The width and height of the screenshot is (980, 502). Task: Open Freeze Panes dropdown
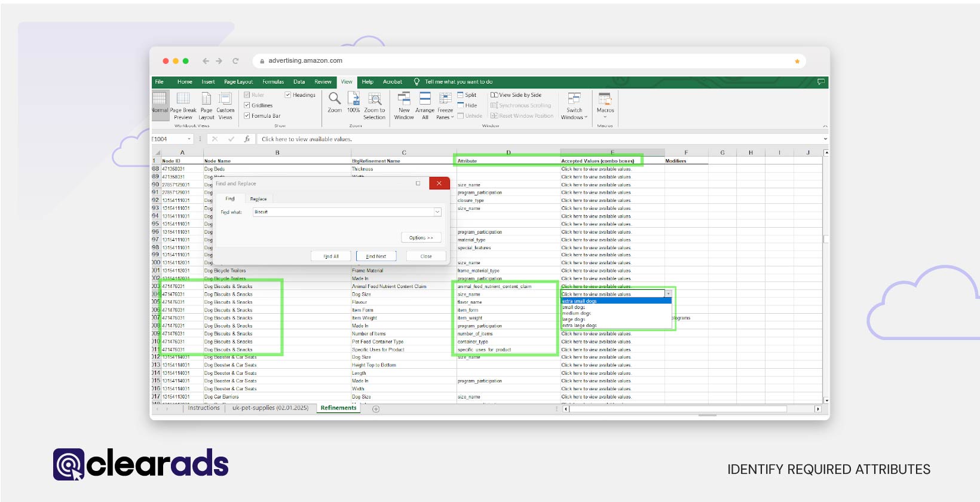(445, 105)
